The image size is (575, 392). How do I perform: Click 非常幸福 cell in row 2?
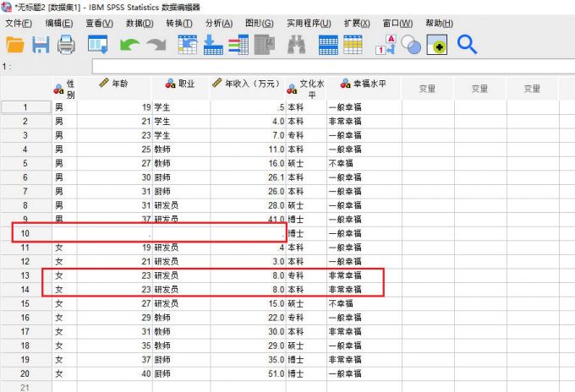coord(364,122)
